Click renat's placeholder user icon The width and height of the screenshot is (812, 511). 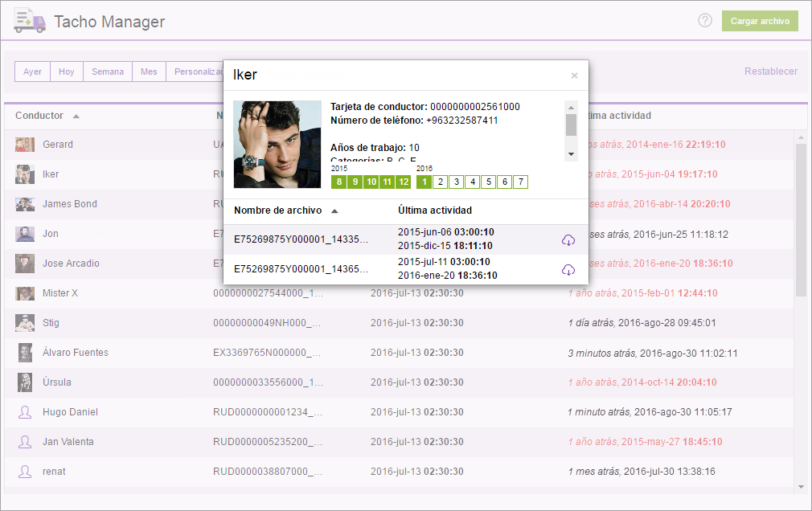tap(25, 472)
